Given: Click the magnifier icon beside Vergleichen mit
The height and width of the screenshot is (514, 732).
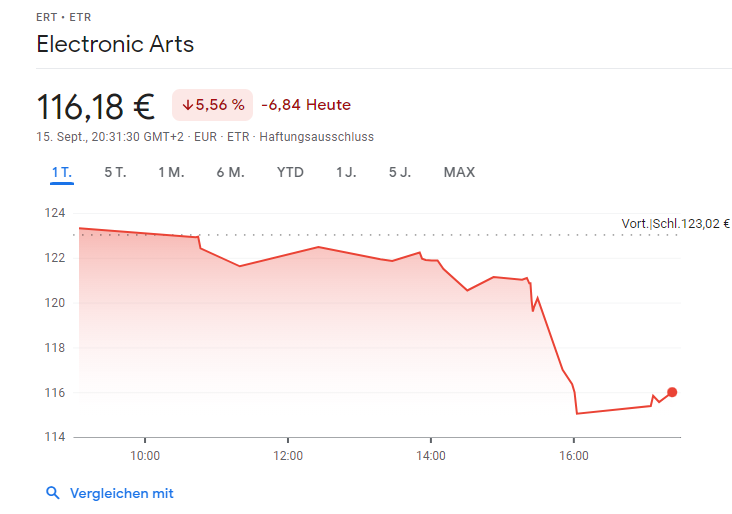Looking at the screenshot, I should [x=53, y=493].
